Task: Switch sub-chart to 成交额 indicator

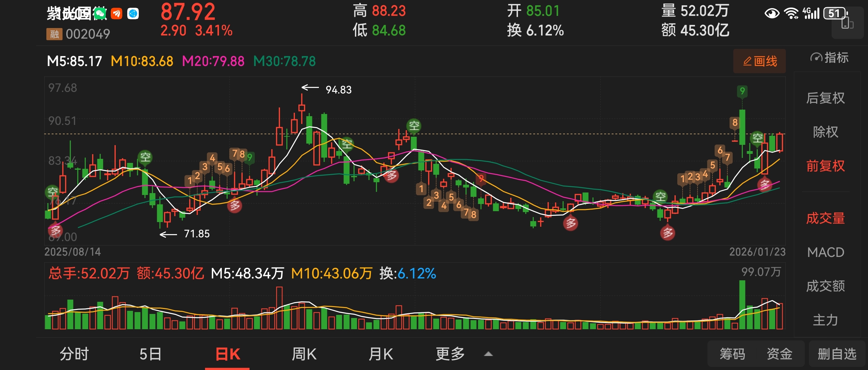Action: (x=825, y=286)
